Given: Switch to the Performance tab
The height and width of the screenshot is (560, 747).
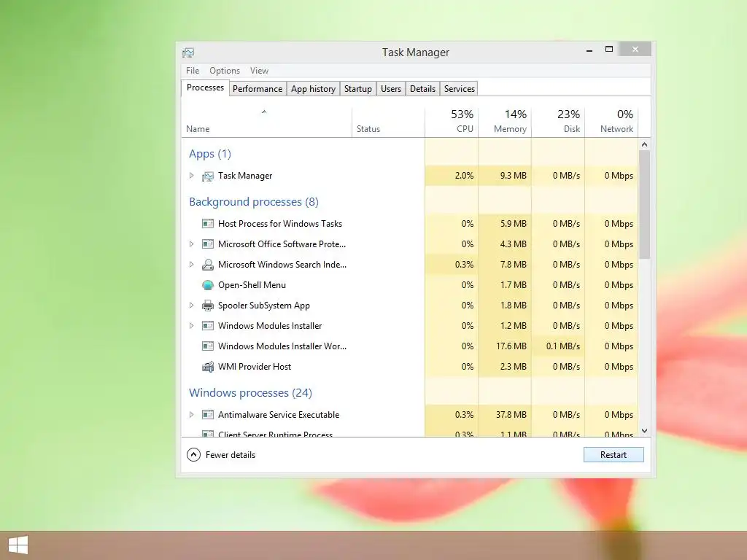Looking at the screenshot, I should pos(258,89).
